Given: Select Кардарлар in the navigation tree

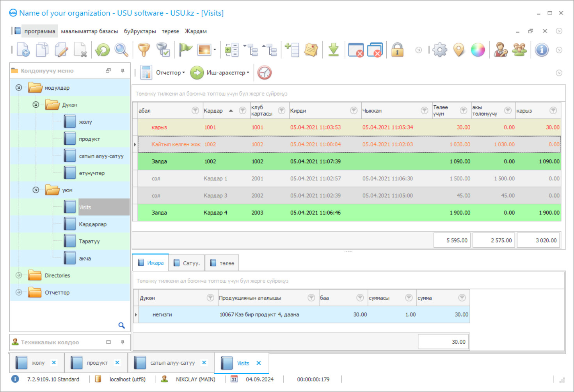Looking at the screenshot, I should (92, 224).
